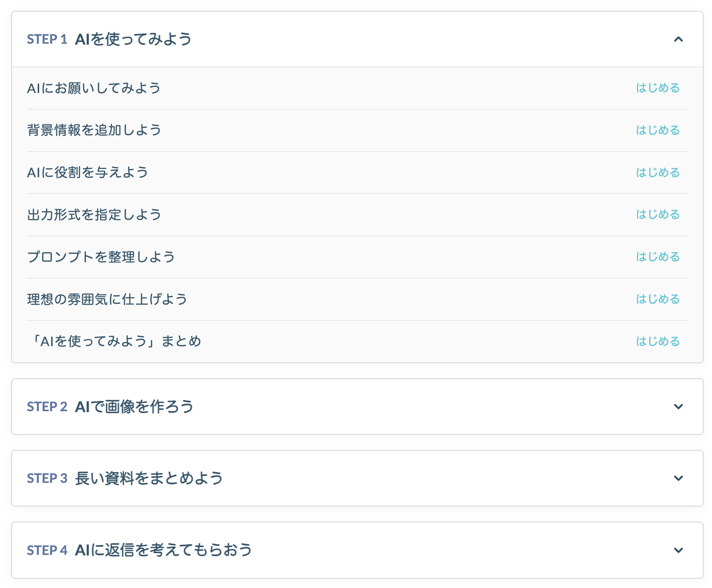This screenshot has height=588, width=712.
Task: Open the 背景情報を追加しよう lesson row
Action: coord(94,130)
